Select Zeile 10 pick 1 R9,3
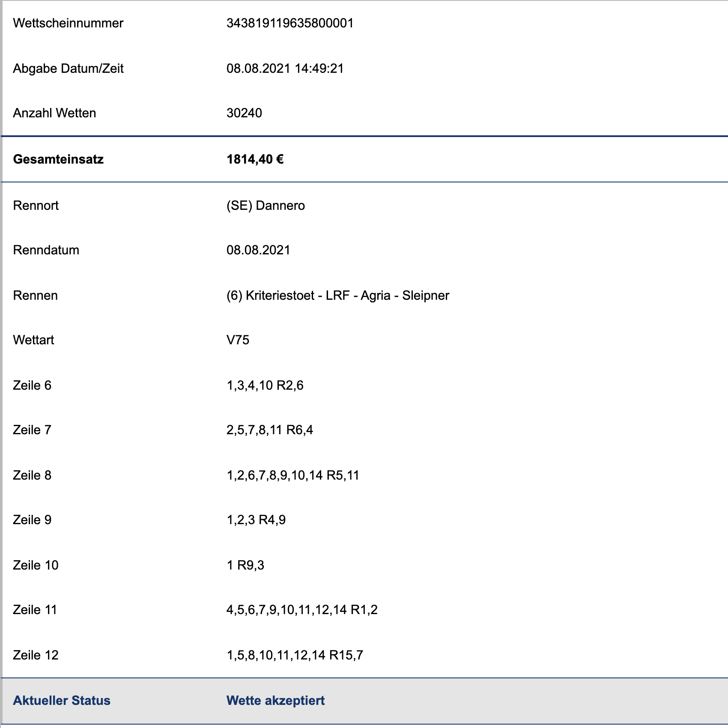 (x=245, y=565)
